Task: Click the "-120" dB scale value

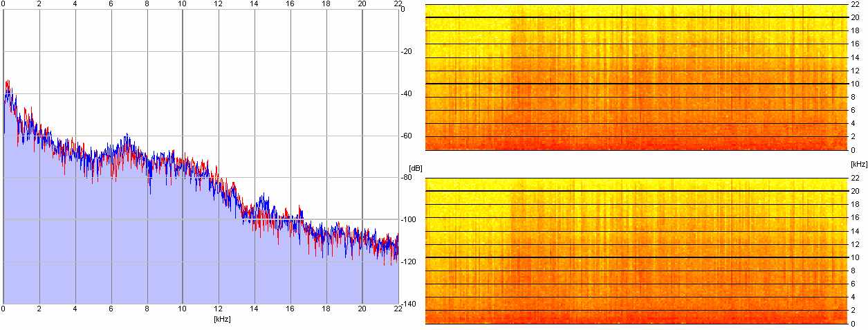Action: 408,262
